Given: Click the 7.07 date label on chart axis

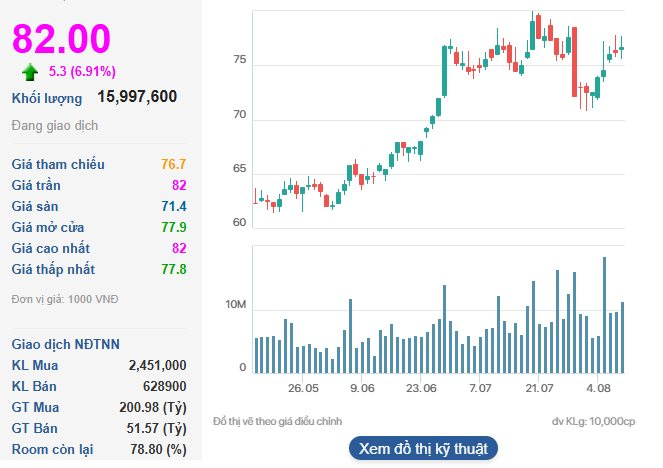Looking at the screenshot, I should pyautogui.click(x=481, y=387).
